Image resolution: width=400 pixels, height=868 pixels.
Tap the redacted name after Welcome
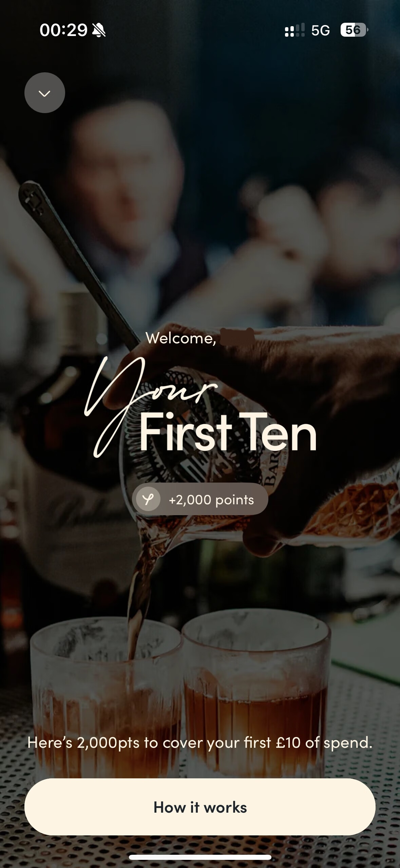click(237, 337)
